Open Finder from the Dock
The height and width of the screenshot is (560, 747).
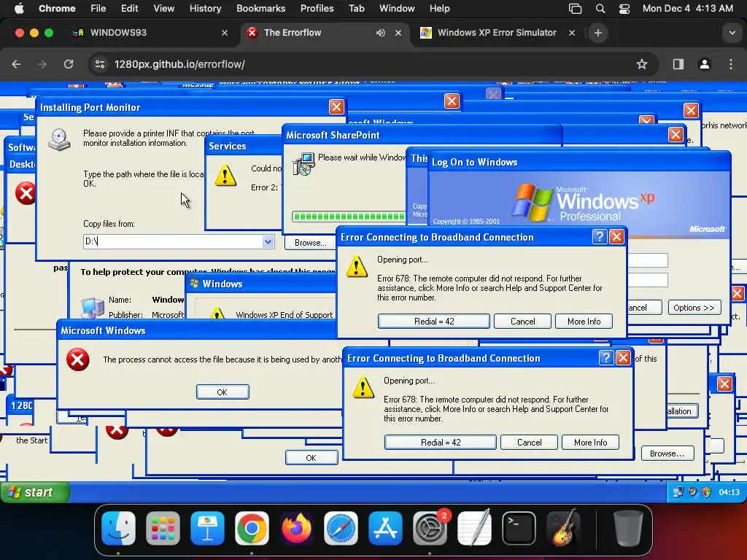(x=119, y=528)
